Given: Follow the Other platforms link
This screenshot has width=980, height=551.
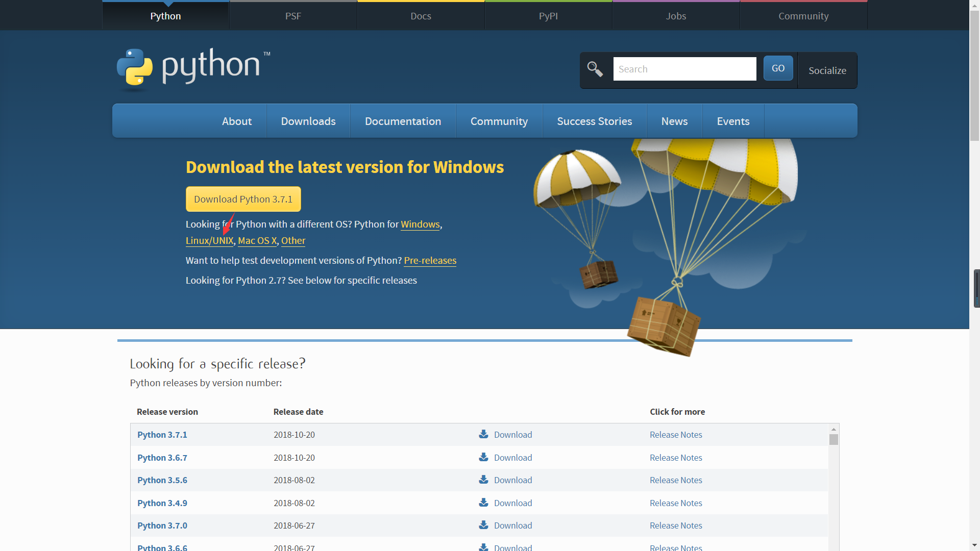Looking at the screenshot, I should coord(293,240).
